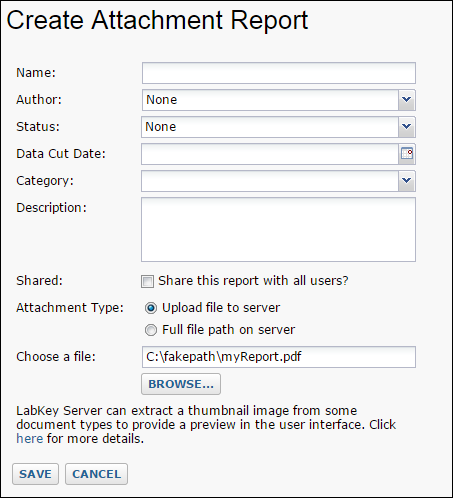The width and height of the screenshot is (453, 498).
Task: Focus the Name text field
Action: [x=279, y=73]
